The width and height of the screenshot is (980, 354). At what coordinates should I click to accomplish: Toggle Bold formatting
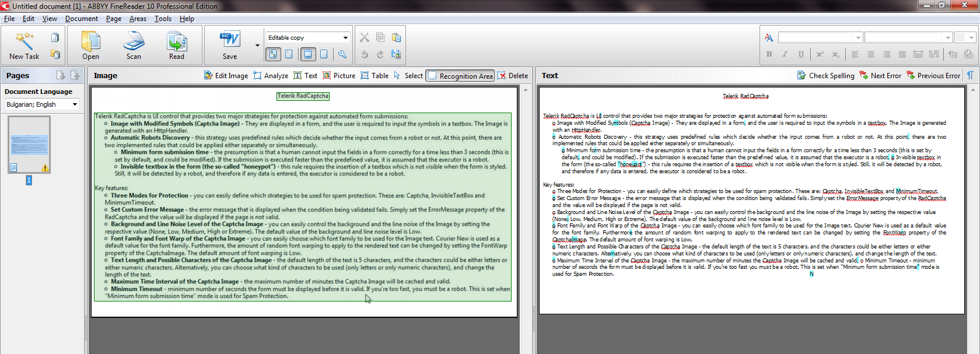pos(769,54)
